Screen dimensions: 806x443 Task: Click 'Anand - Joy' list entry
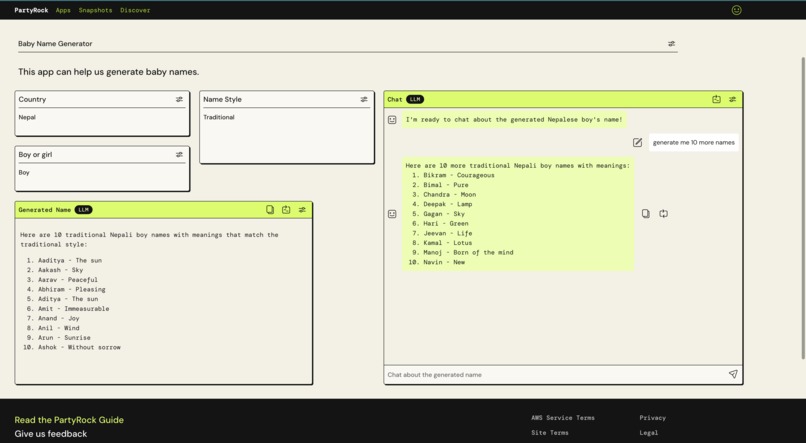pos(59,318)
